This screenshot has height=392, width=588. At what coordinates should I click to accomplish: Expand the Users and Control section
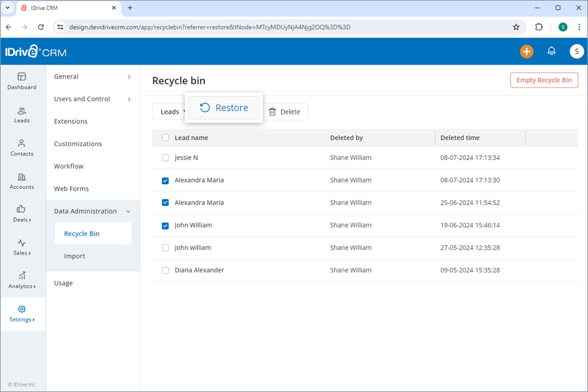[82, 99]
